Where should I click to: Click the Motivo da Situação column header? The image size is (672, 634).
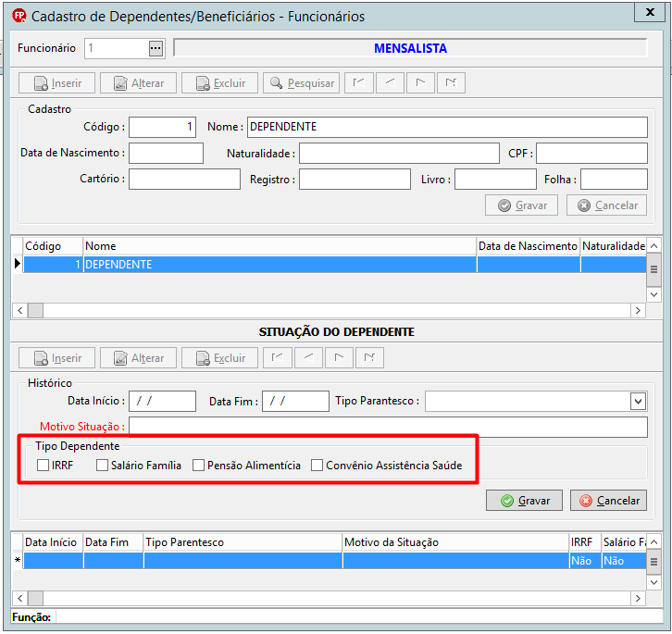pos(455,542)
